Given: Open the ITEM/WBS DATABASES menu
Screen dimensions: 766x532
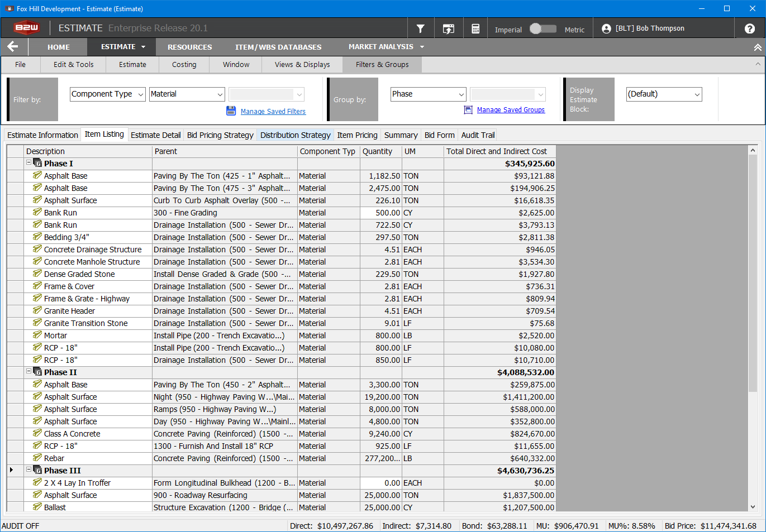Looking at the screenshot, I should pos(278,47).
